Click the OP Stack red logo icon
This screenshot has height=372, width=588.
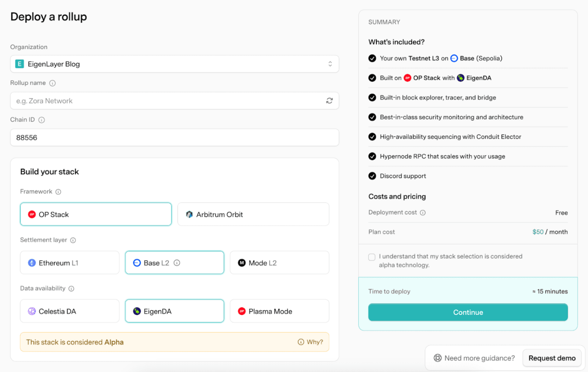point(32,214)
